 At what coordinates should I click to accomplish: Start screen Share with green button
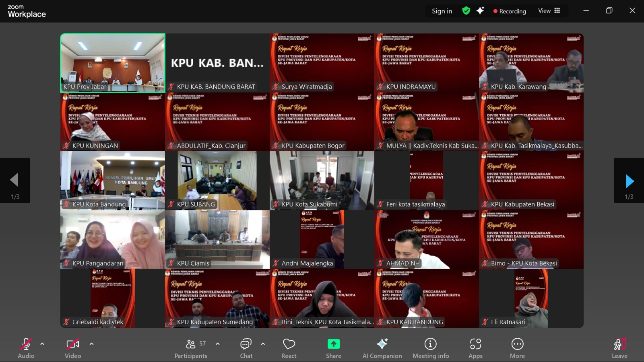333,344
